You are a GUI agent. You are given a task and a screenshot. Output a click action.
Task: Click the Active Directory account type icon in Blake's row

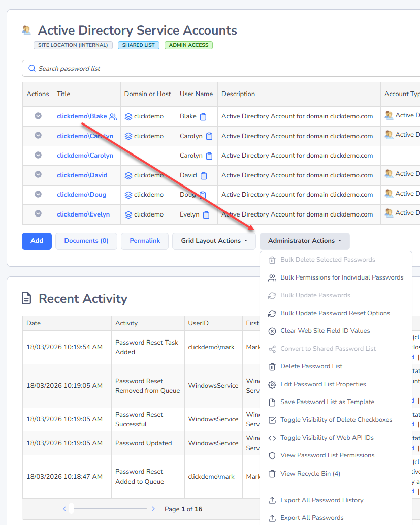tap(389, 115)
